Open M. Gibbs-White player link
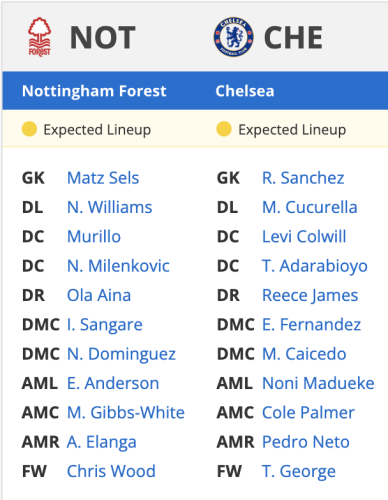Image resolution: width=388 pixels, height=500 pixels. point(126,412)
